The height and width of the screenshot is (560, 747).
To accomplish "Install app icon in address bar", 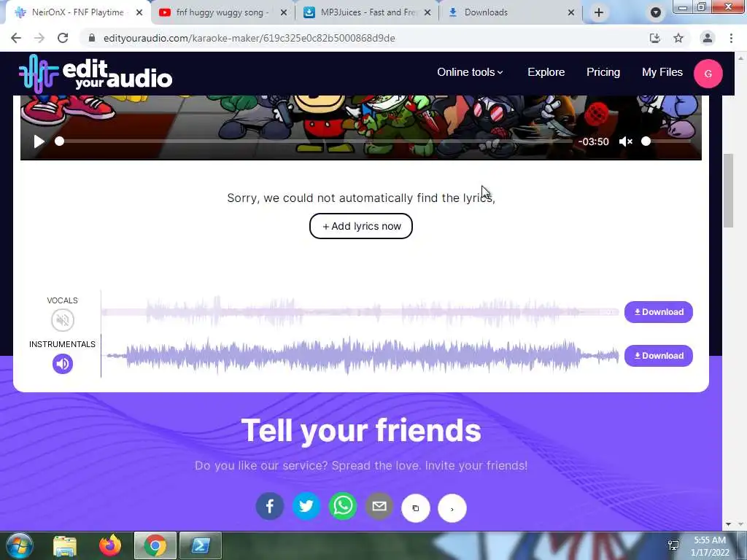I will click(655, 38).
